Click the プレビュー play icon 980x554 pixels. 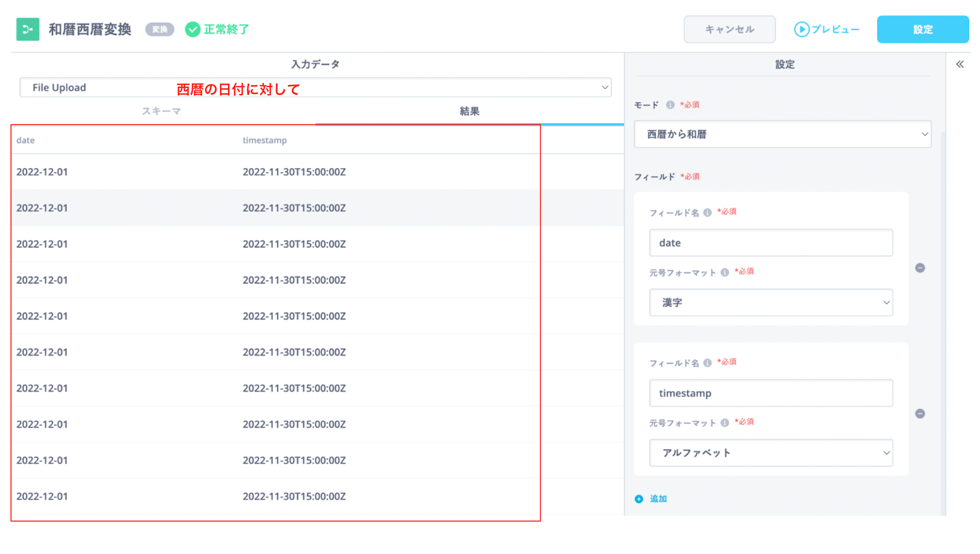point(802,29)
